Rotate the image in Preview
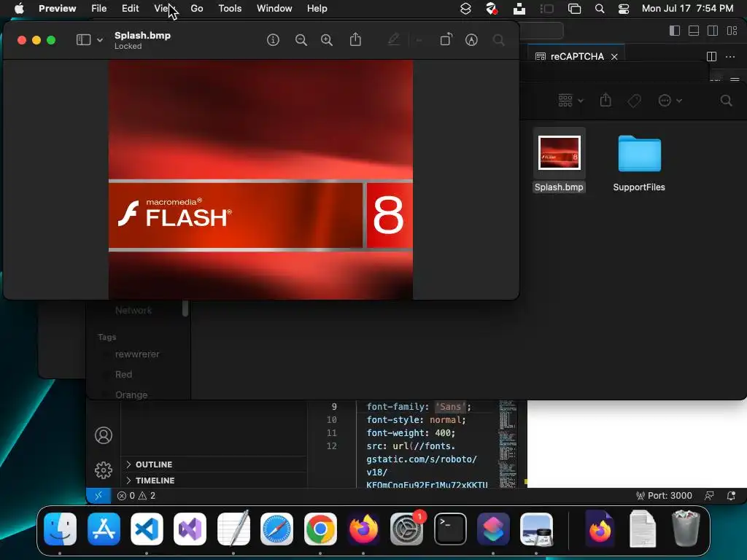This screenshot has height=560, width=747. [446, 39]
